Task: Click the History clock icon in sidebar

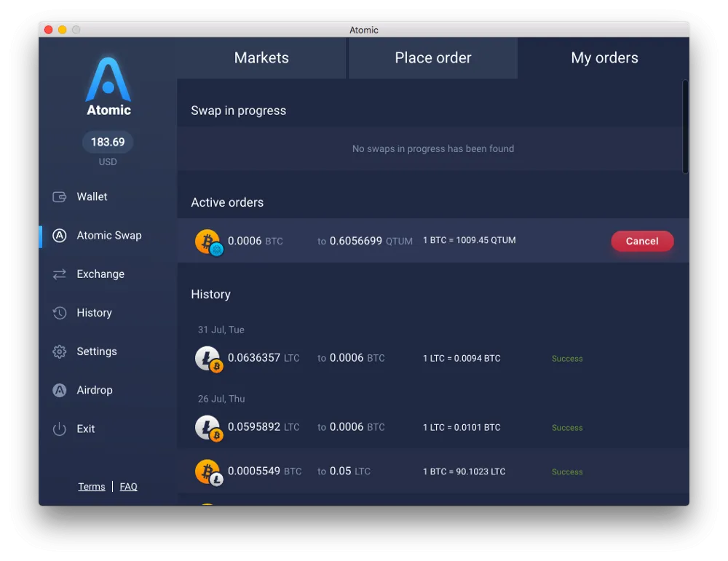Action: 60,313
